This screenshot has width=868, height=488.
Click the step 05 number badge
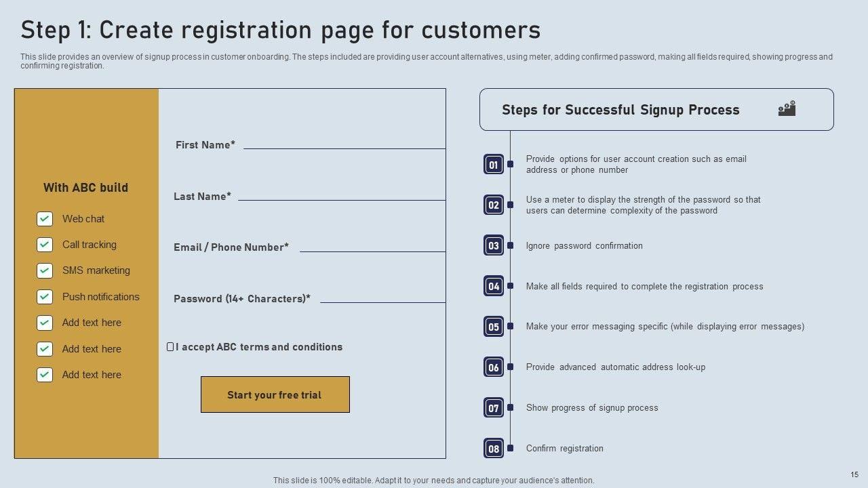tap(494, 327)
